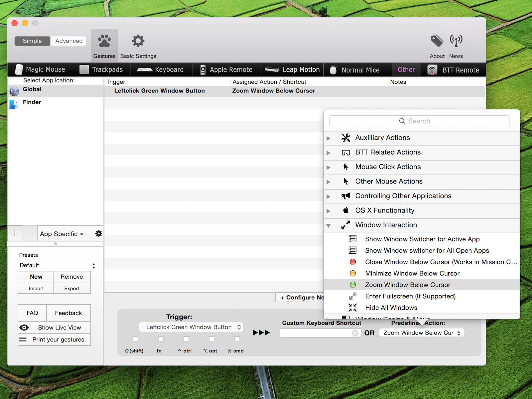
Task: Toggle the shift modifier checkbox
Action: (135, 339)
